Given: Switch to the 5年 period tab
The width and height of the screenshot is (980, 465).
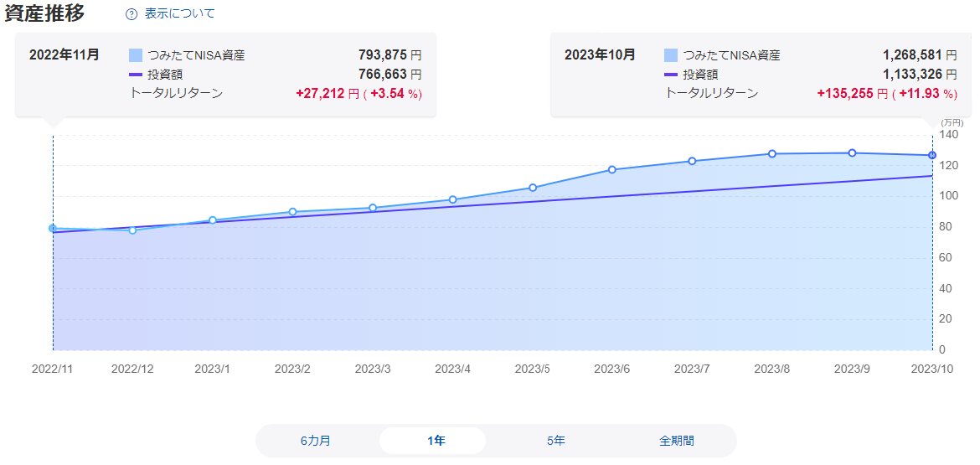Looking at the screenshot, I should [x=555, y=441].
